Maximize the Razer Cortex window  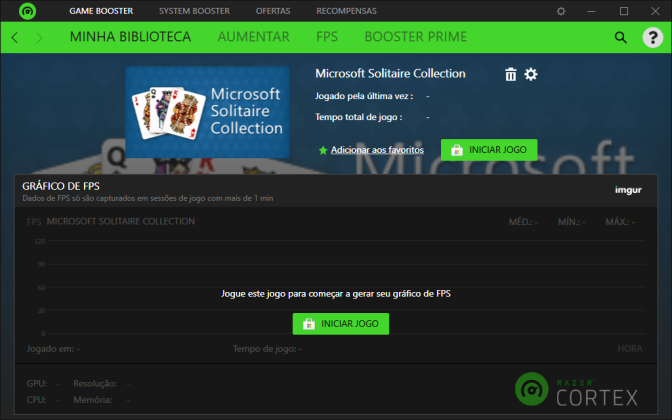coord(624,11)
